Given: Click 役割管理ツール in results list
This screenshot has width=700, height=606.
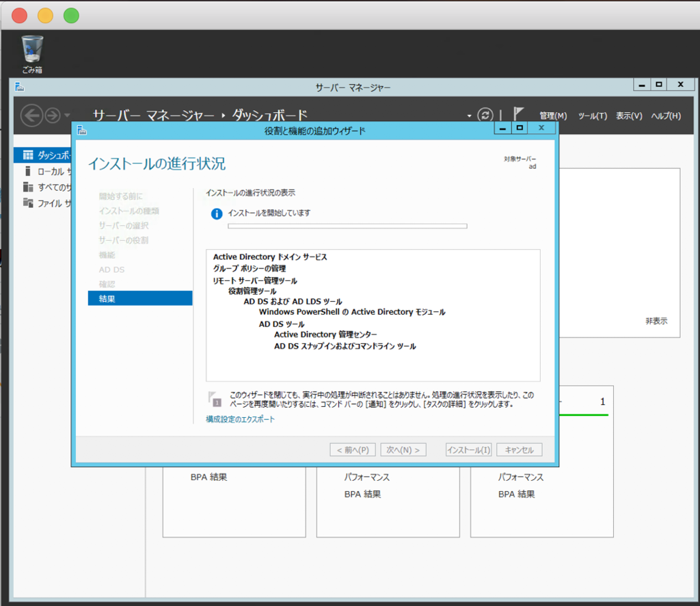Looking at the screenshot, I should (252, 291).
